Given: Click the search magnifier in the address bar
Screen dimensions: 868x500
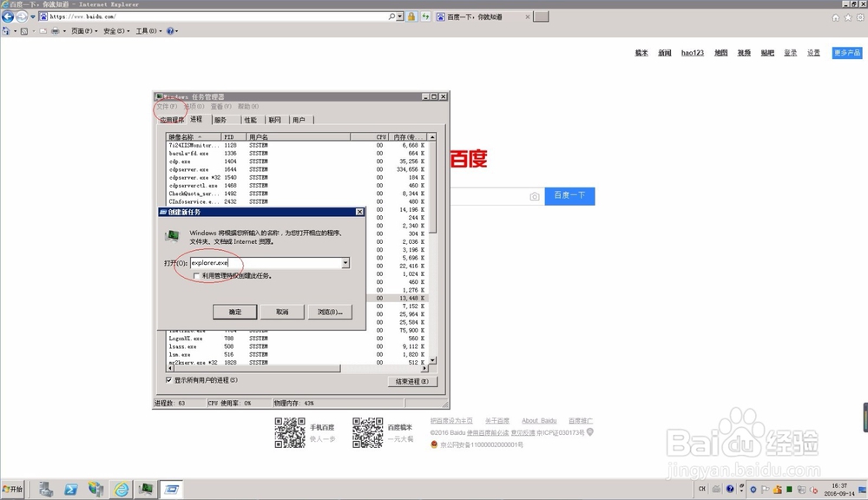Looking at the screenshot, I should tap(392, 16).
